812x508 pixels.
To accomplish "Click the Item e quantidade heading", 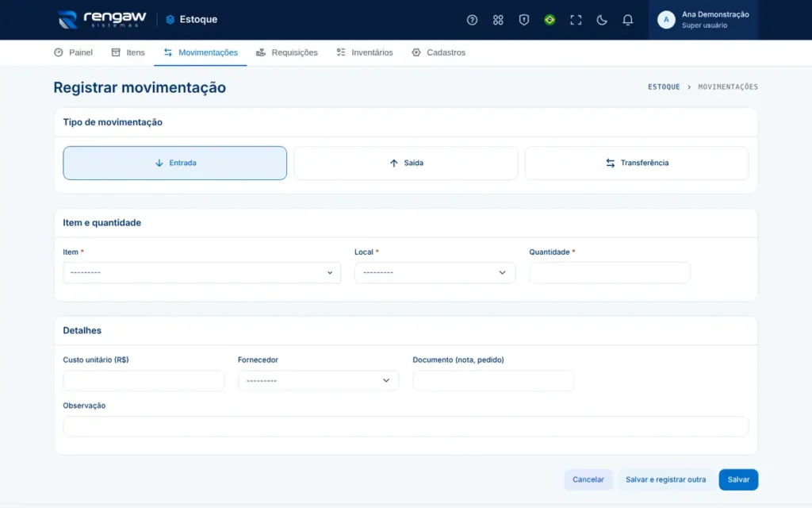I will tap(102, 222).
